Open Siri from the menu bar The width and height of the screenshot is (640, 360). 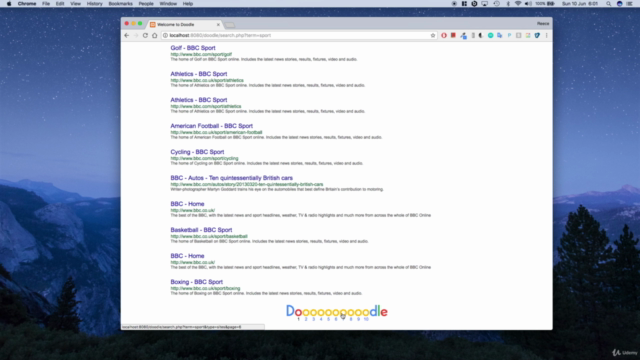(x=619, y=4)
